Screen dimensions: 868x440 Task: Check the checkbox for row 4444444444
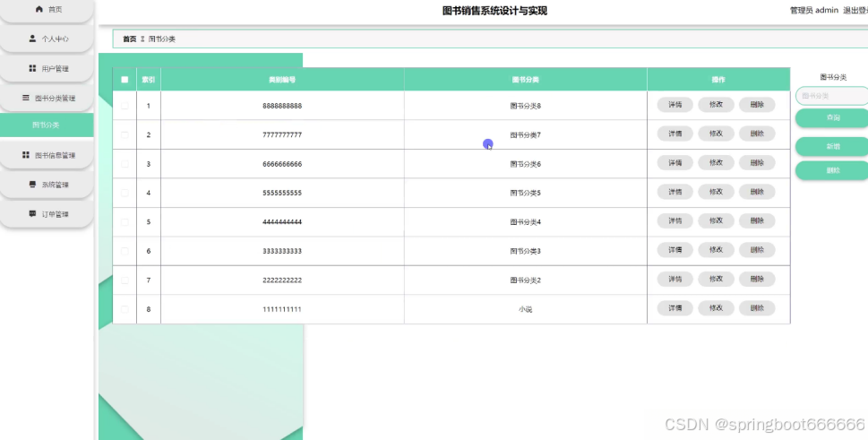tap(125, 222)
